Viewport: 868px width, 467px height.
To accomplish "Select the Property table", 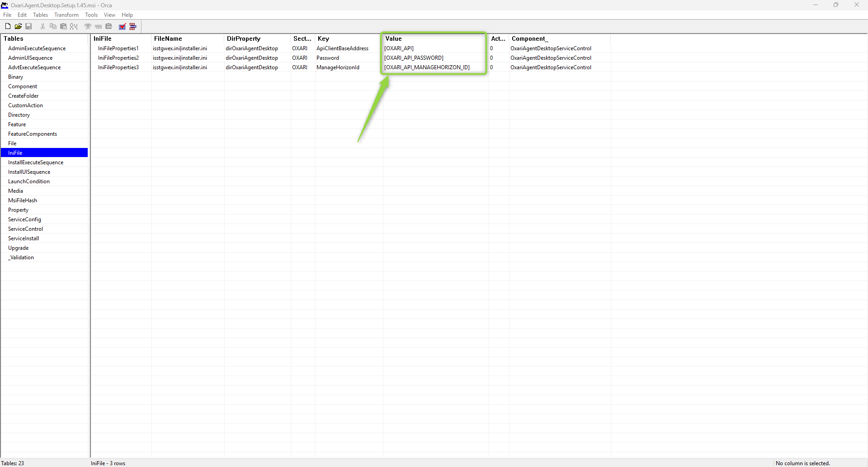I will point(44,210).
